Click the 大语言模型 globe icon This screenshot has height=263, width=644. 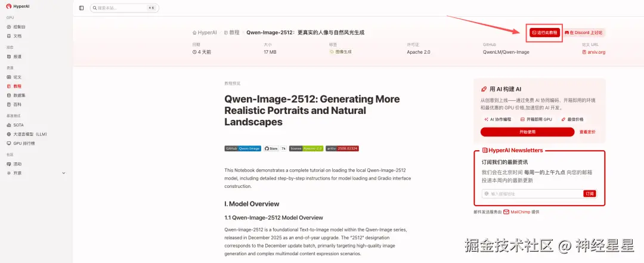click(9, 134)
